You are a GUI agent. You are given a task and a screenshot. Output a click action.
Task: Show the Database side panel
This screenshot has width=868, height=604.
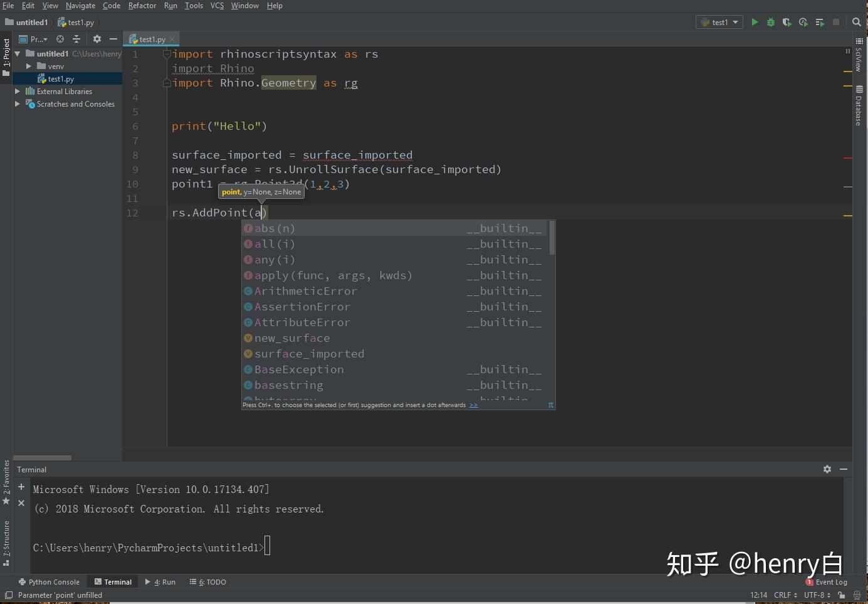click(x=859, y=106)
